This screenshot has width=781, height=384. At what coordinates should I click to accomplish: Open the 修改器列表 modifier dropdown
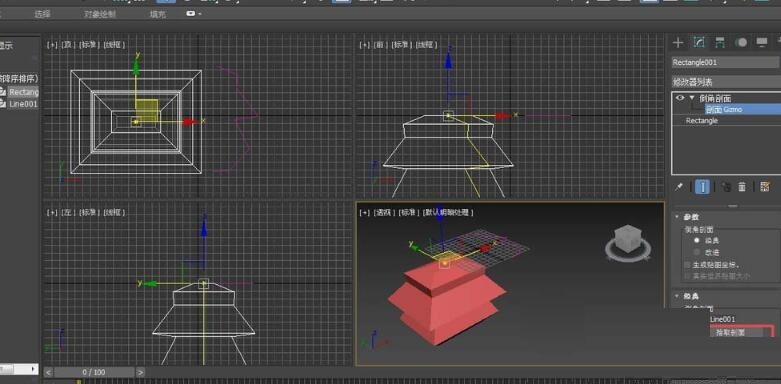(x=725, y=82)
